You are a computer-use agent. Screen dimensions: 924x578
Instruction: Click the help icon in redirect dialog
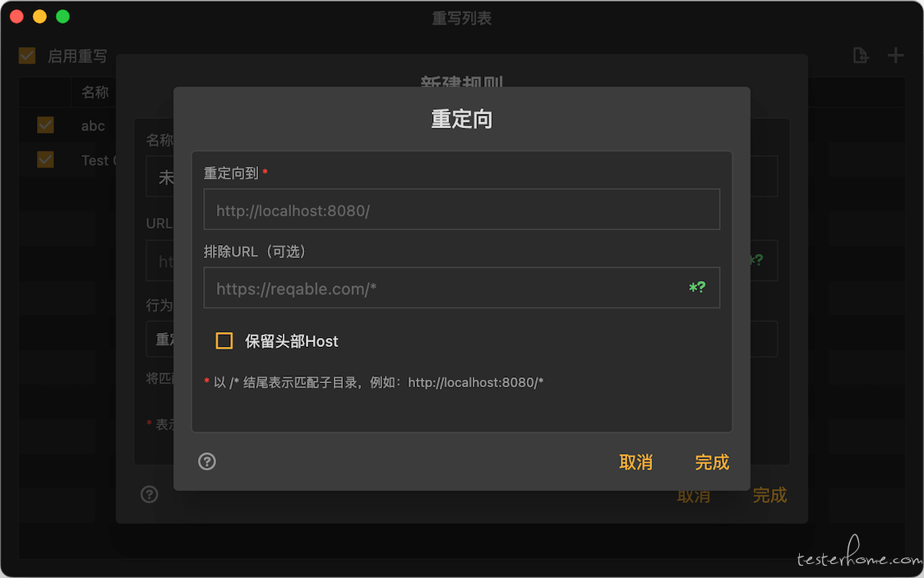coord(207,461)
